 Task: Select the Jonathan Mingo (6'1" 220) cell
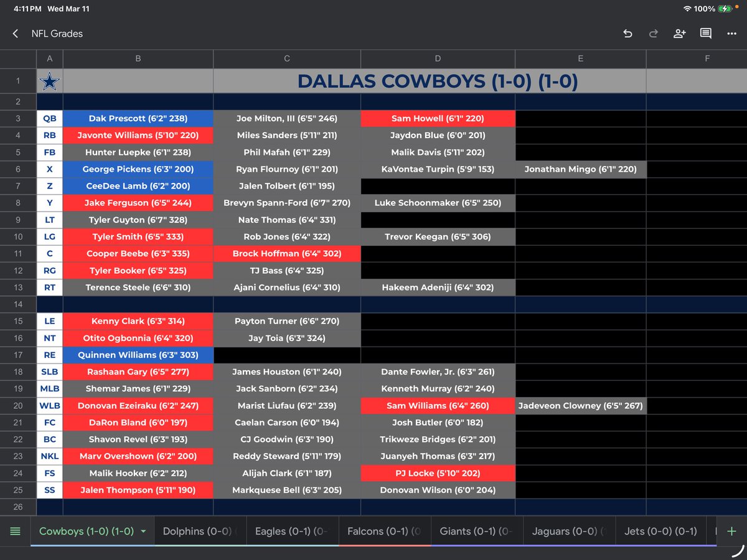tap(581, 169)
